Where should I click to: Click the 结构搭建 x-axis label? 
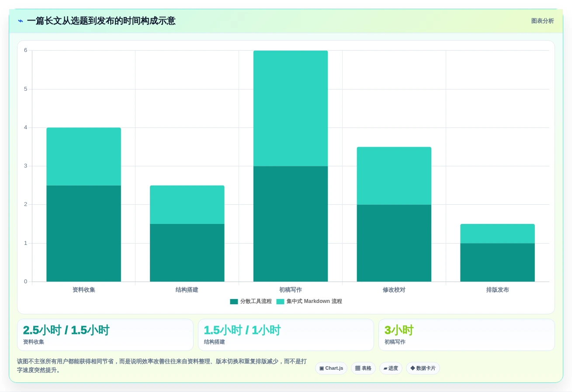point(187,290)
